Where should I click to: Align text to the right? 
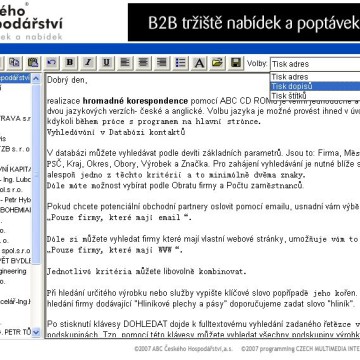click(x=162, y=63)
